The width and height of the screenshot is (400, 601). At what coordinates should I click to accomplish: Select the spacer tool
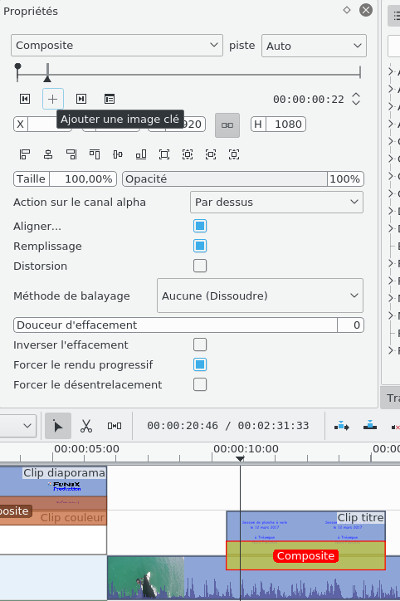(x=114, y=425)
